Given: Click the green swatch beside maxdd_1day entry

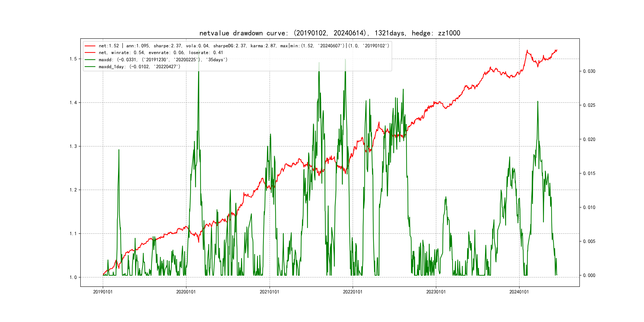Looking at the screenshot, I should (x=90, y=67).
